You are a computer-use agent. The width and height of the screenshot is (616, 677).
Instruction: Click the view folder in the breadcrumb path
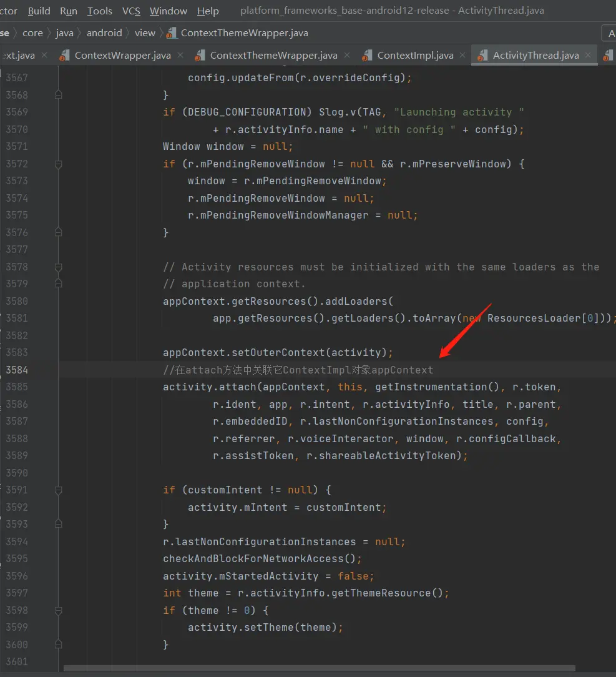pyautogui.click(x=145, y=33)
